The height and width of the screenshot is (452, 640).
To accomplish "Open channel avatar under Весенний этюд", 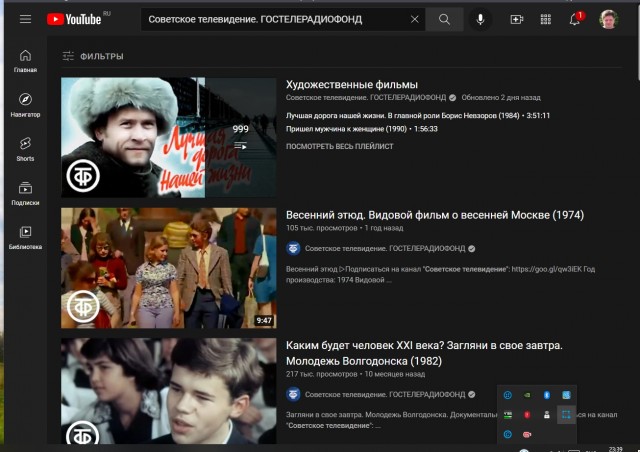I will point(293,248).
